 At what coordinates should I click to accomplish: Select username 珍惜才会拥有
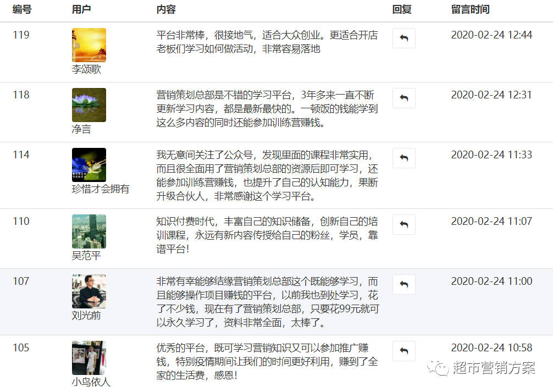(x=101, y=189)
